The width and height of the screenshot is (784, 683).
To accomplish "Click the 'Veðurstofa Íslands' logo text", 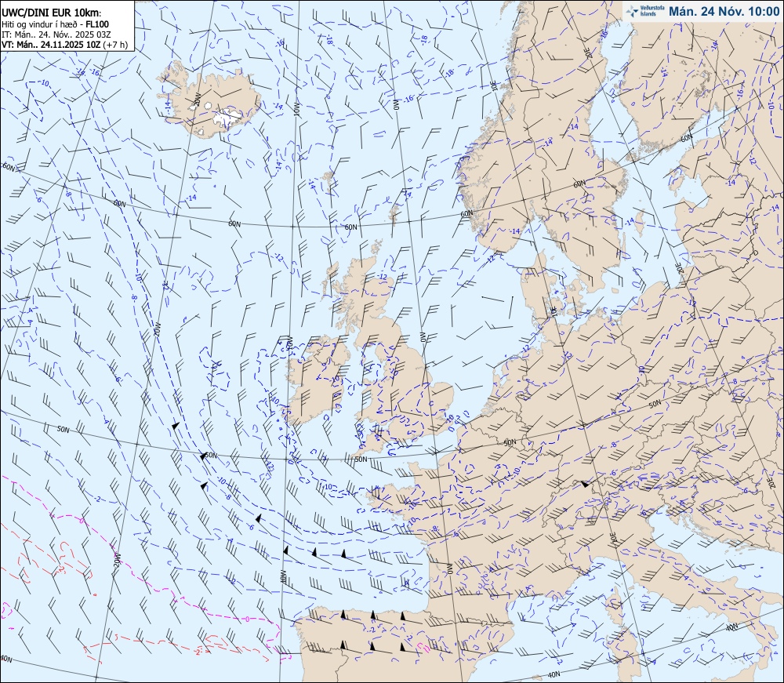I will coord(652,11).
